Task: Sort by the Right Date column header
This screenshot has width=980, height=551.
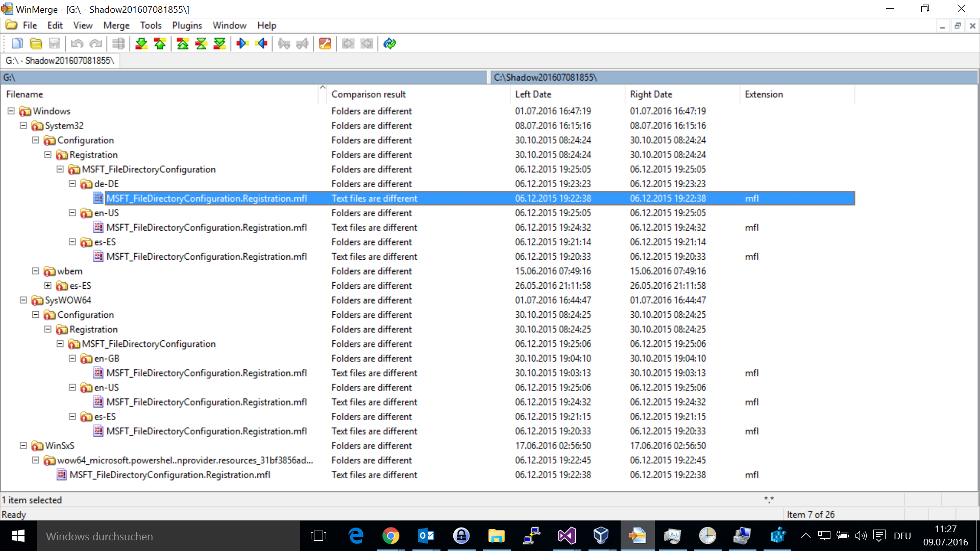Action: point(682,94)
